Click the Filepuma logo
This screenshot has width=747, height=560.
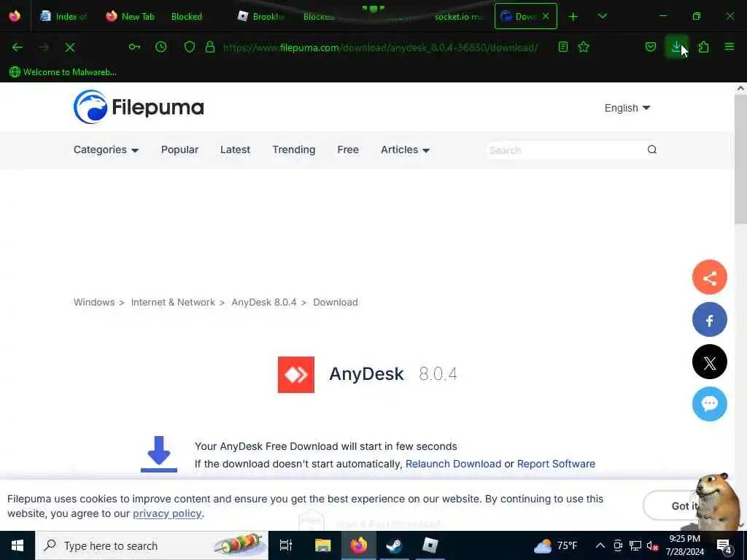click(x=139, y=107)
